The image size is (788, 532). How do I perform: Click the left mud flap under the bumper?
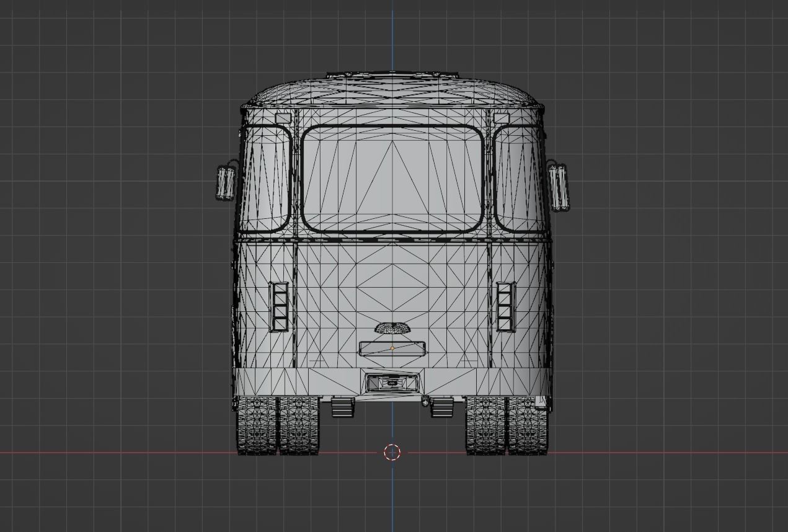pyautogui.click(x=342, y=407)
